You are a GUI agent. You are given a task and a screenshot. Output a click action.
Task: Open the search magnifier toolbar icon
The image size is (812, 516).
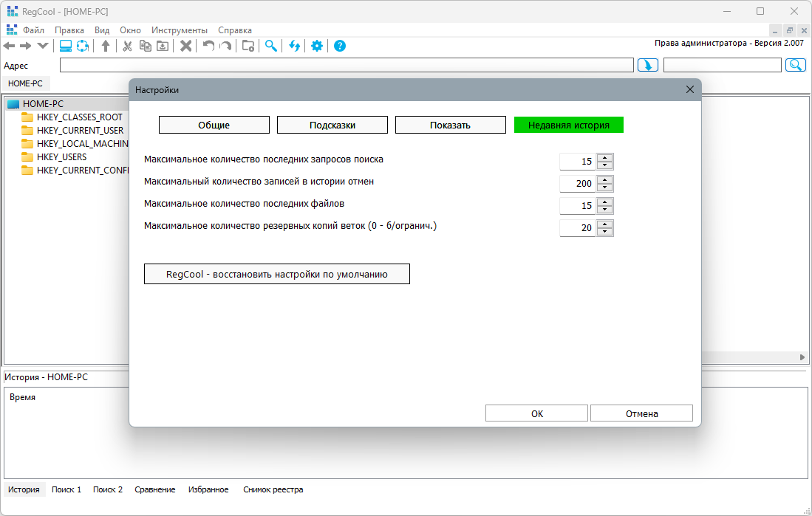(x=271, y=46)
